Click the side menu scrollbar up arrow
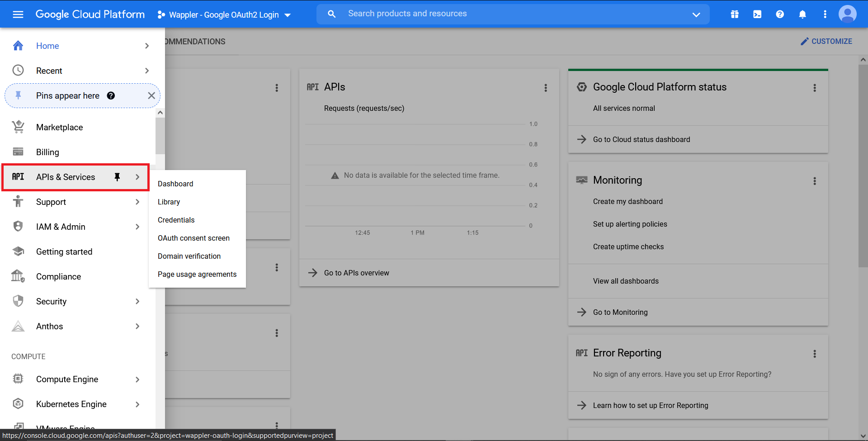Viewport: 868px width, 441px height. coord(160,112)
